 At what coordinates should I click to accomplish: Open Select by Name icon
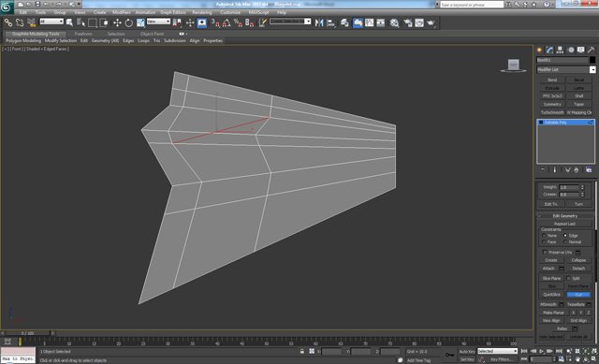point(80,22)
